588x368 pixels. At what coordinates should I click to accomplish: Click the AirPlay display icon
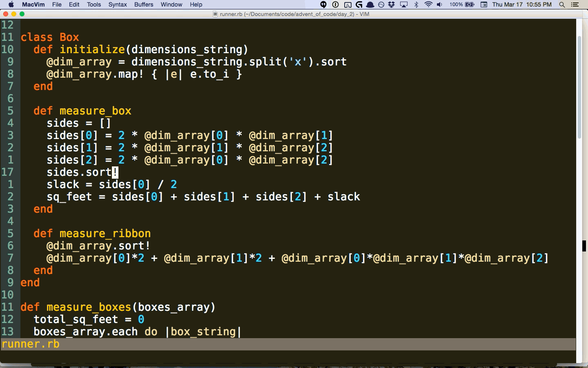(404, 4)
